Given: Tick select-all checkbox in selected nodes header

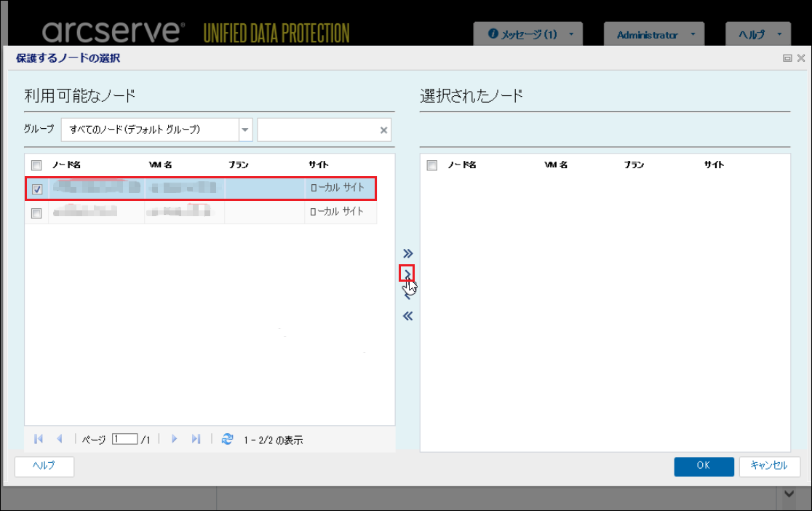Looking at the screenshot, I should click(x=432, y=165).
